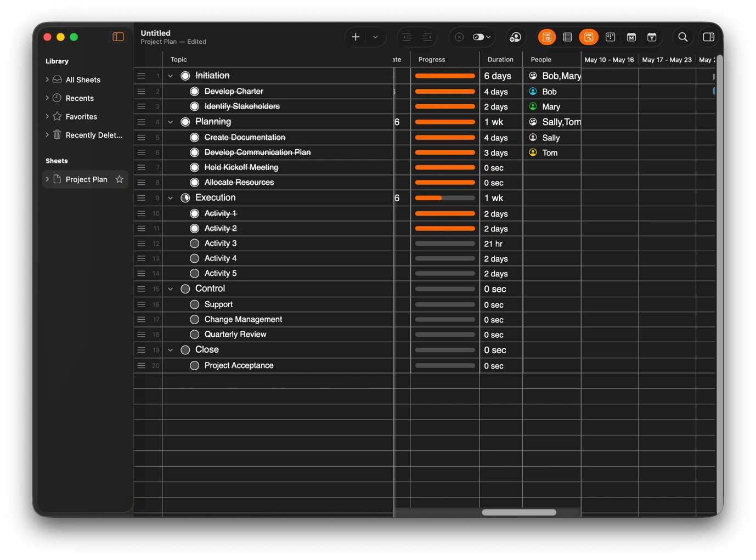Toggle the right inspector panel icon
The width and height of the screenshot is (756, 560).
[709, 37]
